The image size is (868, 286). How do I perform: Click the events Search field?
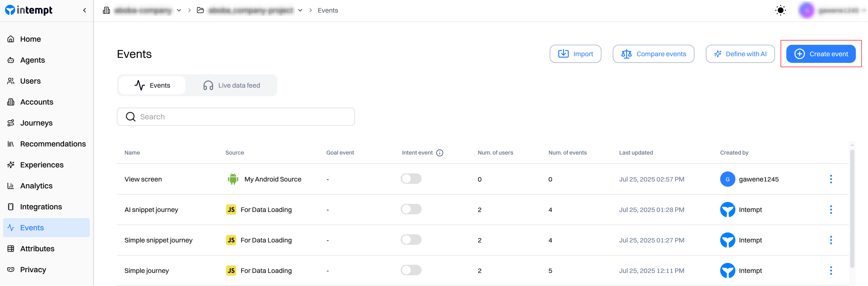click(x=235, y=117)
